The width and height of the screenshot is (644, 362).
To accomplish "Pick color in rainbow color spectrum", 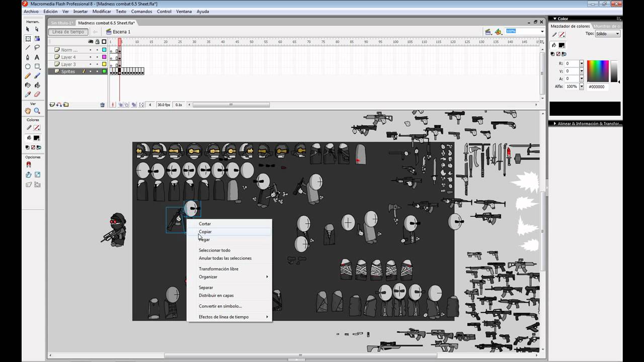I will coord(598,71).
